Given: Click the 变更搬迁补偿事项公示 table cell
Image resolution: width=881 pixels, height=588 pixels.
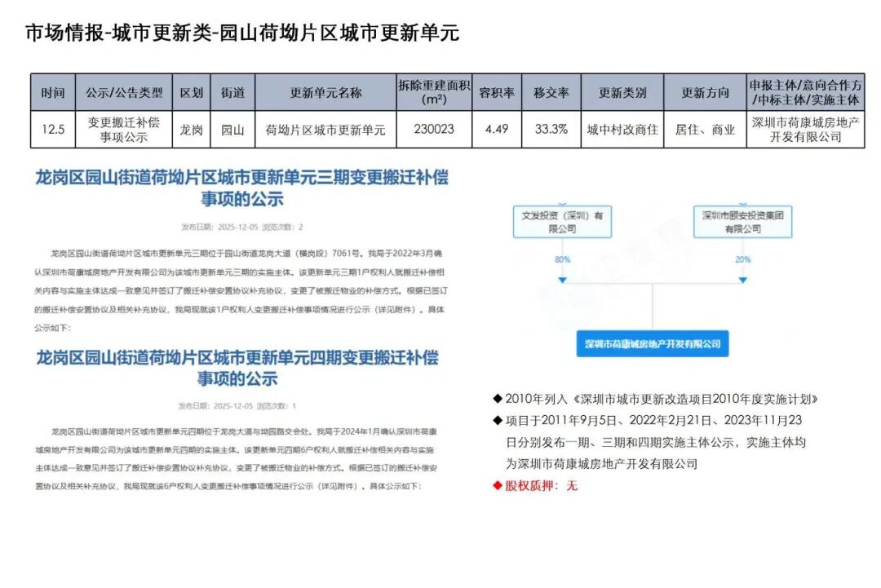Looking at the screenshot, I should click(124, 130).
